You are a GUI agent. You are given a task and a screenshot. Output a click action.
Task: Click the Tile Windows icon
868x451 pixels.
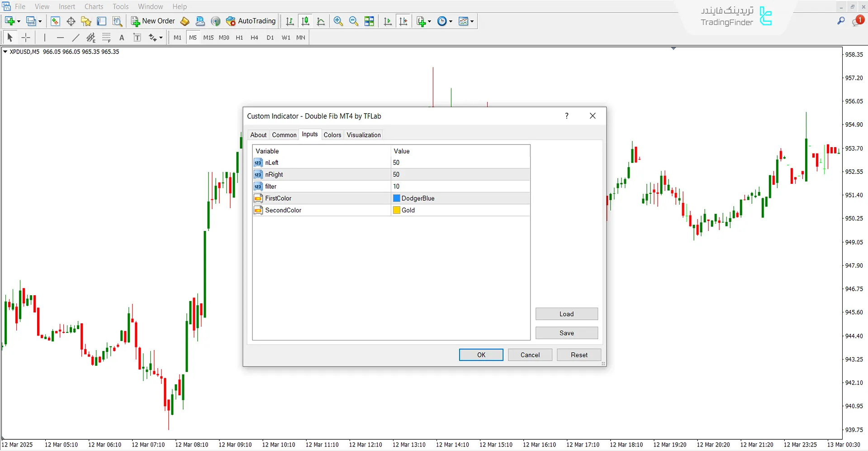[x=369, y=21]
